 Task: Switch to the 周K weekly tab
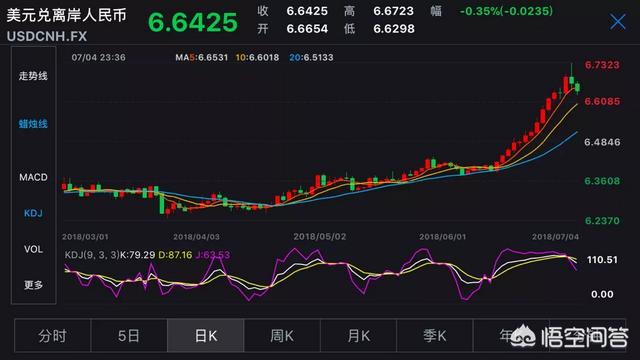pos(282,336)
